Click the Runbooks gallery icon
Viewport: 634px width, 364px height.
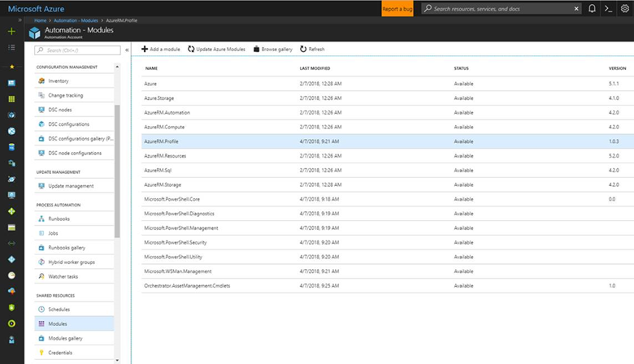point(41,248)
